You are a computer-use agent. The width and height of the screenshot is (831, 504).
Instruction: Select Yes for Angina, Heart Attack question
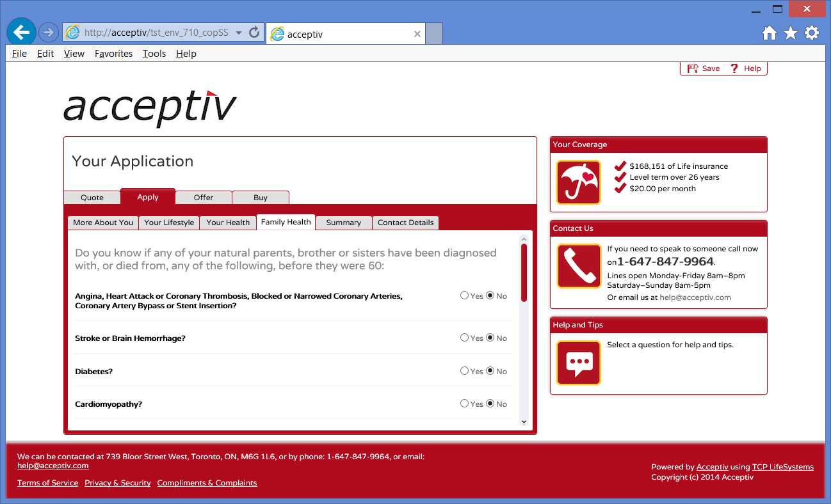coord(465,295)
